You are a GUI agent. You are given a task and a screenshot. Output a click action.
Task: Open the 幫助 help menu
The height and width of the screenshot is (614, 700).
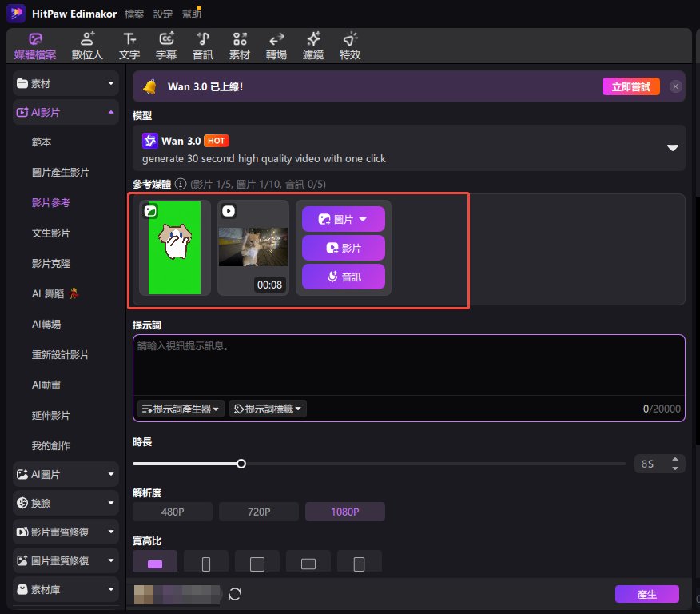coord(191,14)
